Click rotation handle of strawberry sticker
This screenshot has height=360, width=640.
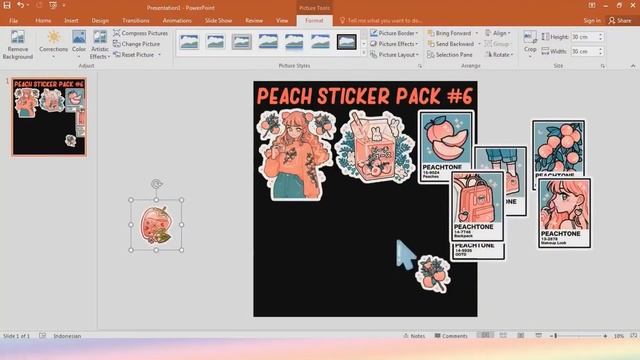156,184
